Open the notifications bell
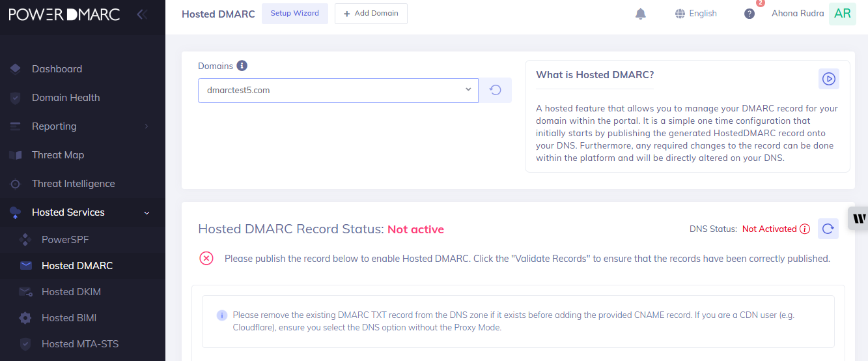Image resolution: width=868 pixels, height=361 pixels. click(x=640, y=14)
